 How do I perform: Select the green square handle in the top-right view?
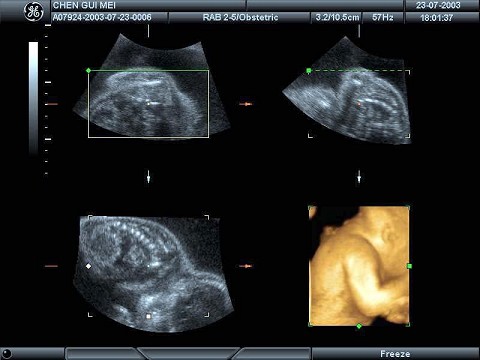click(x=309, y=71)
